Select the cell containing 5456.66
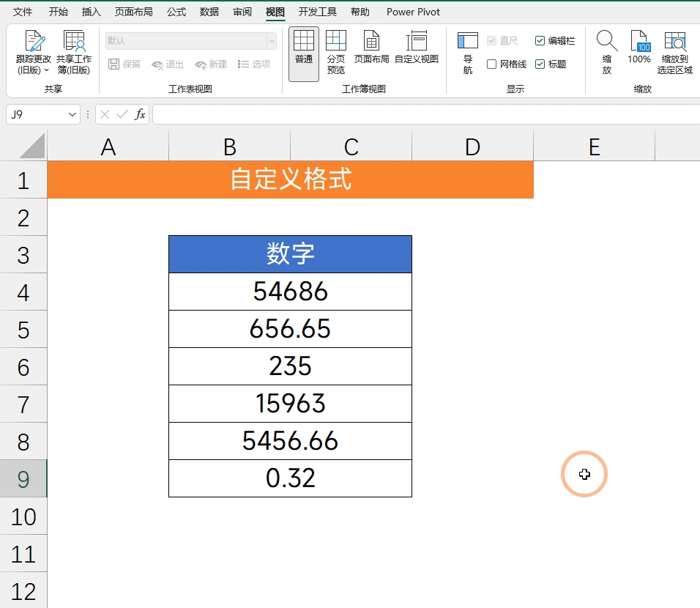Viewport: 700px width, 608px height. [290, 441]
